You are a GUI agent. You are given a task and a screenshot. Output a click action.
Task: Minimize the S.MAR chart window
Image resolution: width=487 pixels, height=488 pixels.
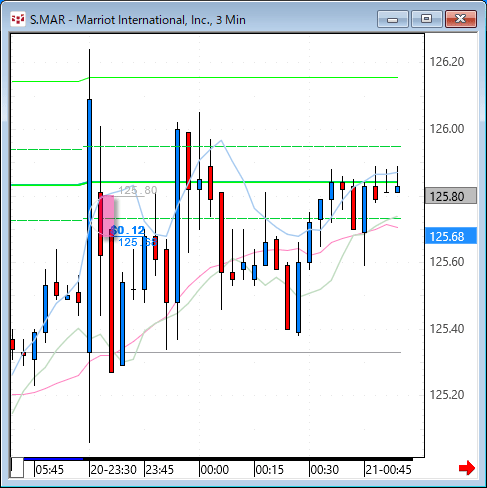[x=393, y=19]
